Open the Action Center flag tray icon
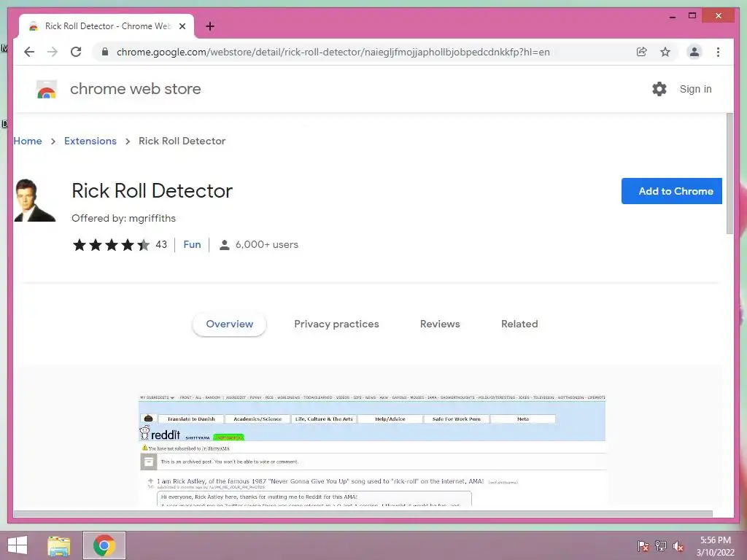The image size is (747, 560). tap(643, 546)
